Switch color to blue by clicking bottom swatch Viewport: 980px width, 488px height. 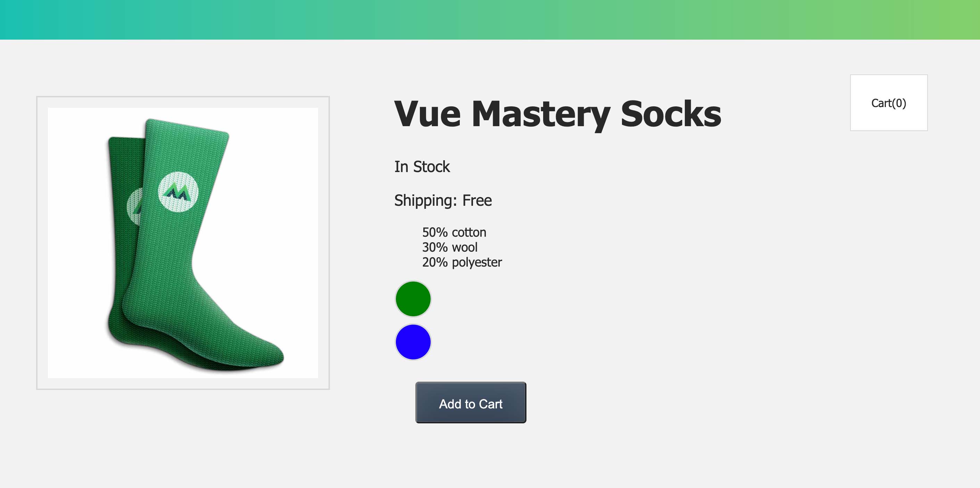(413, 342)
